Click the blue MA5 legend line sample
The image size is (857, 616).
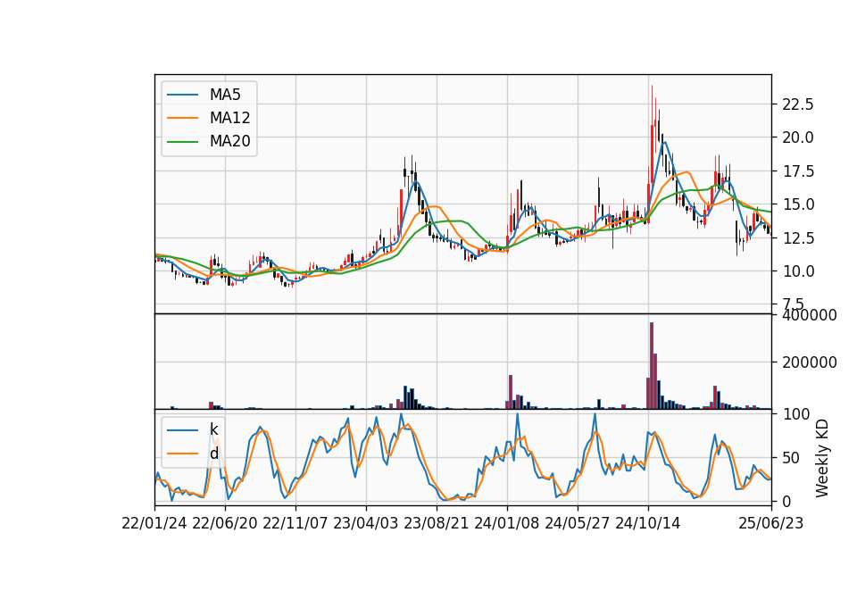pos(182,95)
